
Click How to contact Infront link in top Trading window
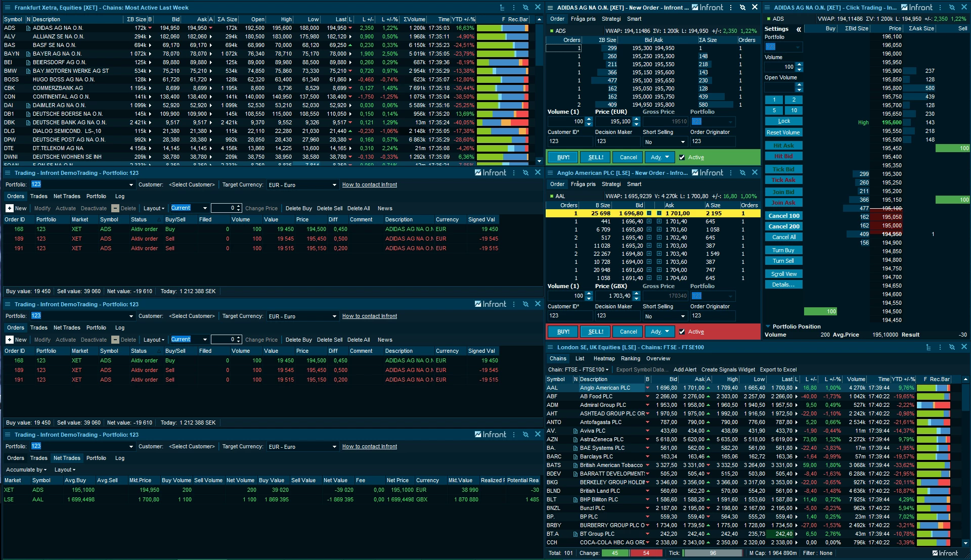369,185
